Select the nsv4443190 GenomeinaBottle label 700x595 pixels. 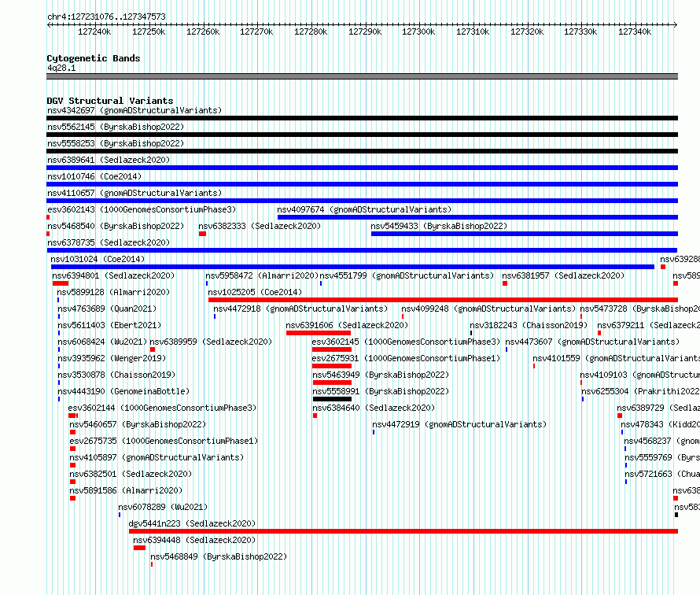point(123,391)
